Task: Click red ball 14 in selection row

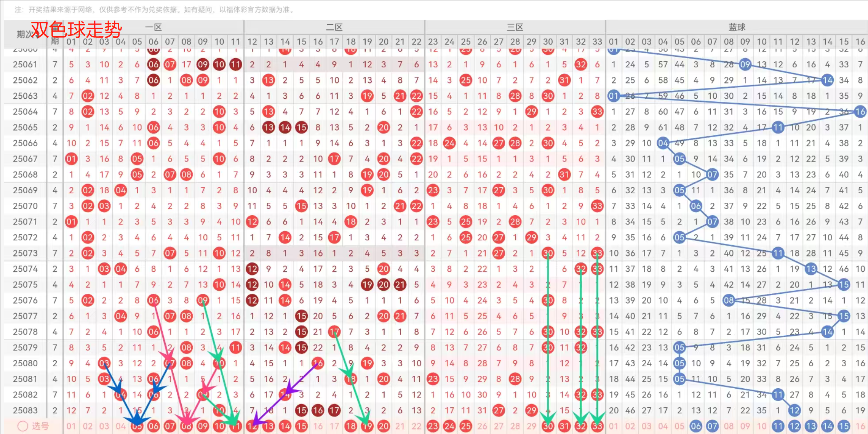Action: 285,426
